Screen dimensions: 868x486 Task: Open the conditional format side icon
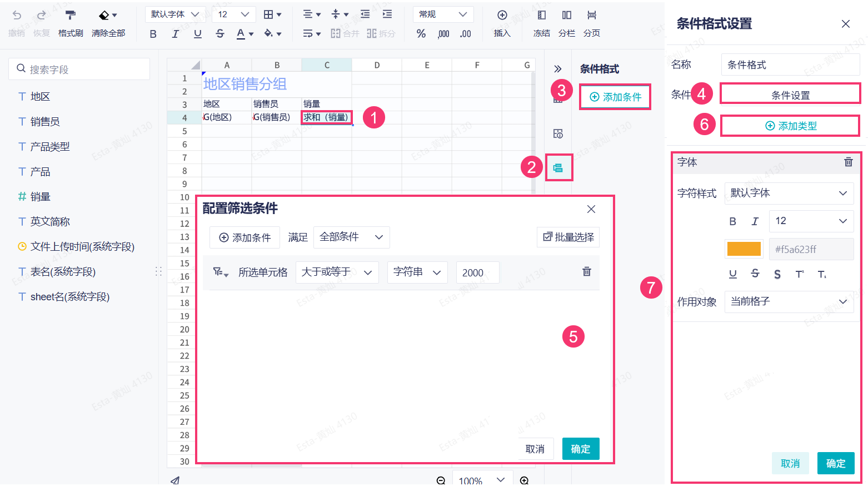click(558, 168)
